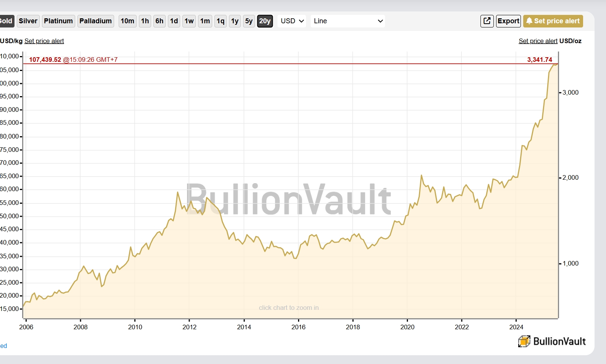606x364 pixels.
Task: Click the 2022 x-axis year label
Action: [x=462, y=327]
